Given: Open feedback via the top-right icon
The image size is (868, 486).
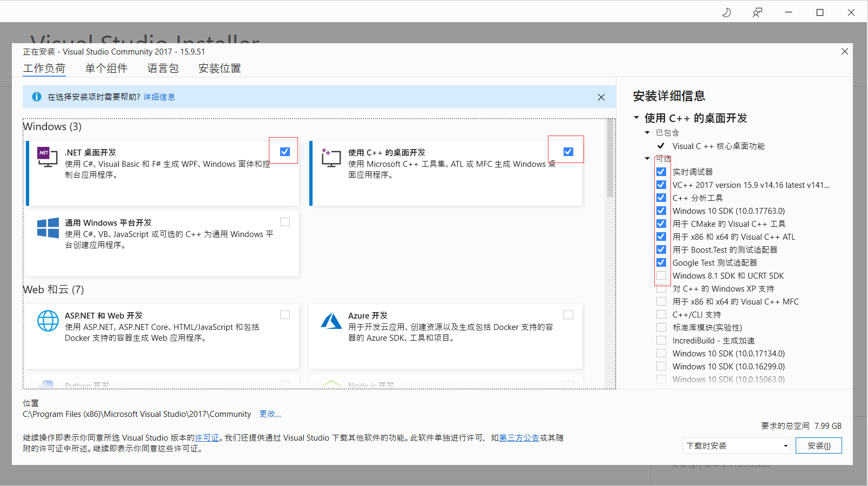Looking at the screenshot, I should [757, 11].
